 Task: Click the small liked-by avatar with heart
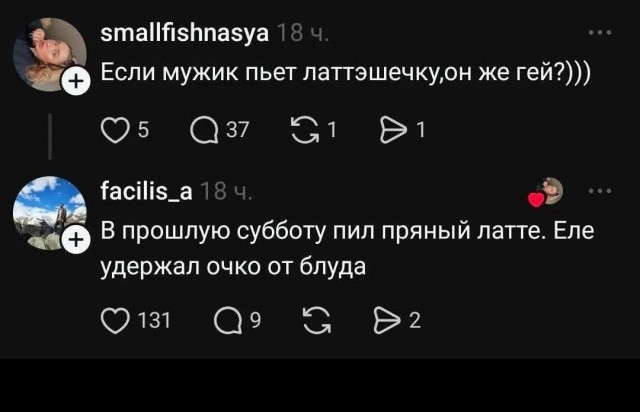[549, 191]
